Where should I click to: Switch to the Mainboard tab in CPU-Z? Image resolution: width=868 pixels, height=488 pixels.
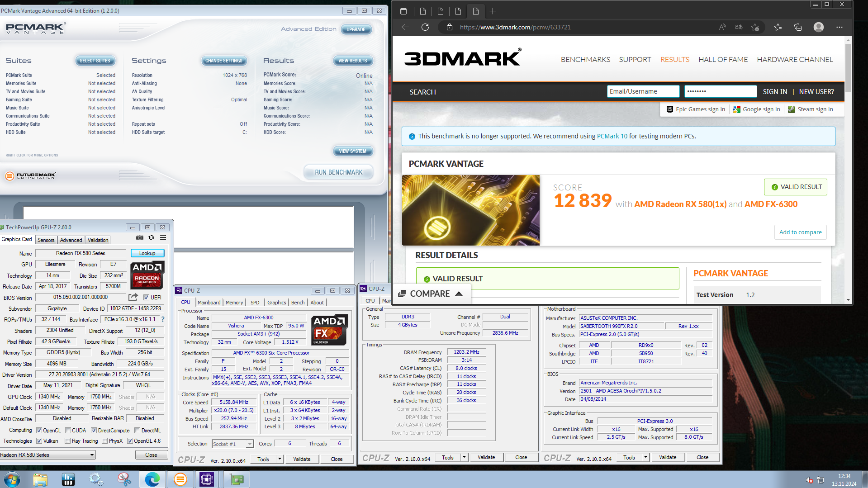pyautogui.click(x=209, y=303)
